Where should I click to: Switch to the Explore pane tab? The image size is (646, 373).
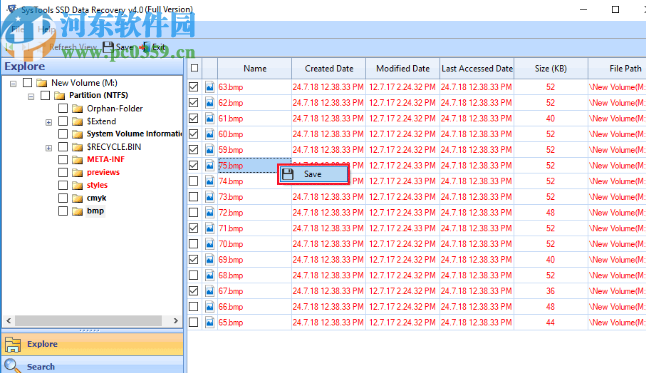point(92,344)
